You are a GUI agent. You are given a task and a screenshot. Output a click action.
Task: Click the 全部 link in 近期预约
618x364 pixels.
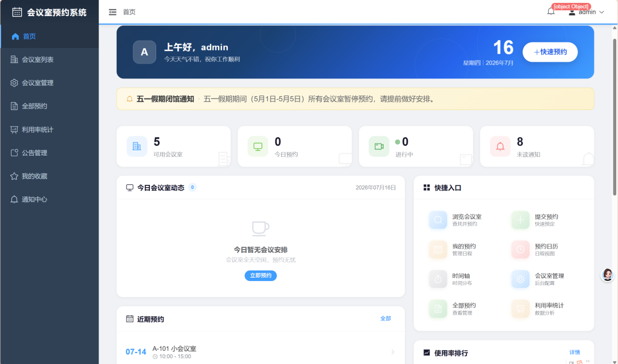tap(386, 318)
